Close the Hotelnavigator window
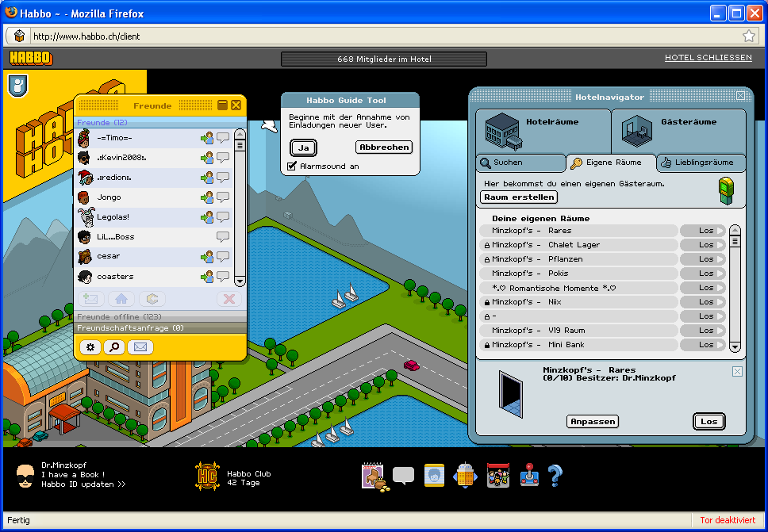Screen dimensions: 768x532 (x=740, y=96)
